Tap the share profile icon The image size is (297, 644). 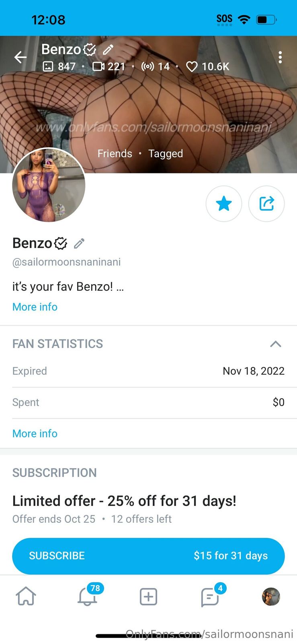point(266,204)
